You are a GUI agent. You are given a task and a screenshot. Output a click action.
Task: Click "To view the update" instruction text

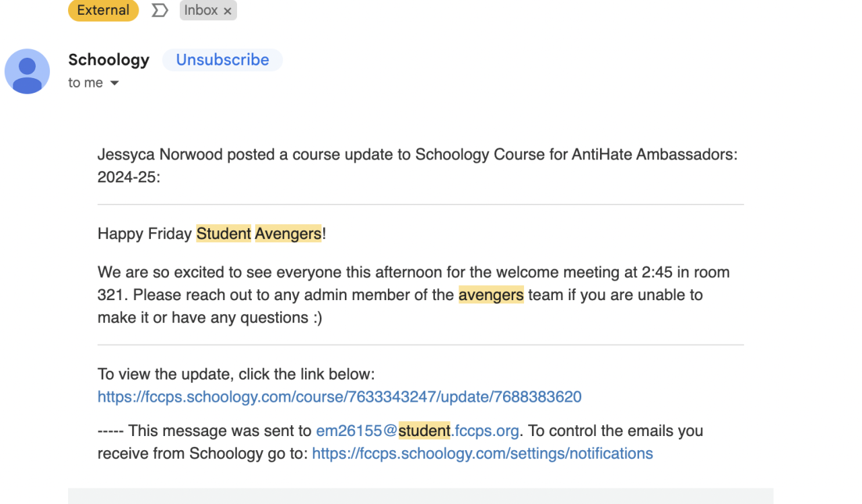[236, 374]
